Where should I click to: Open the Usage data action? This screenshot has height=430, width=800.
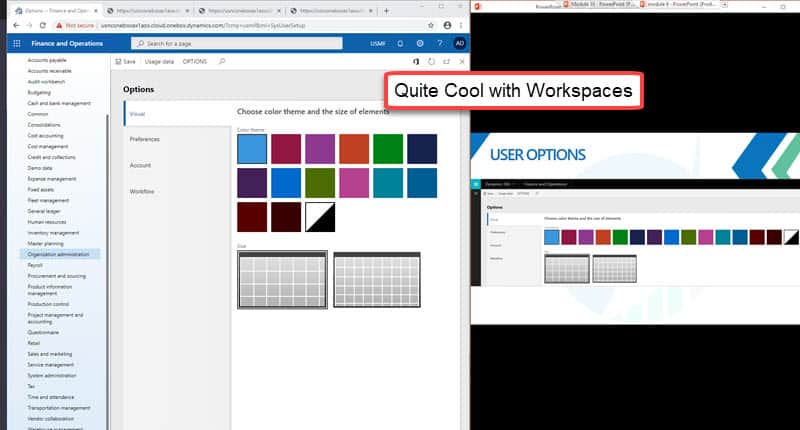pos(159,61)
